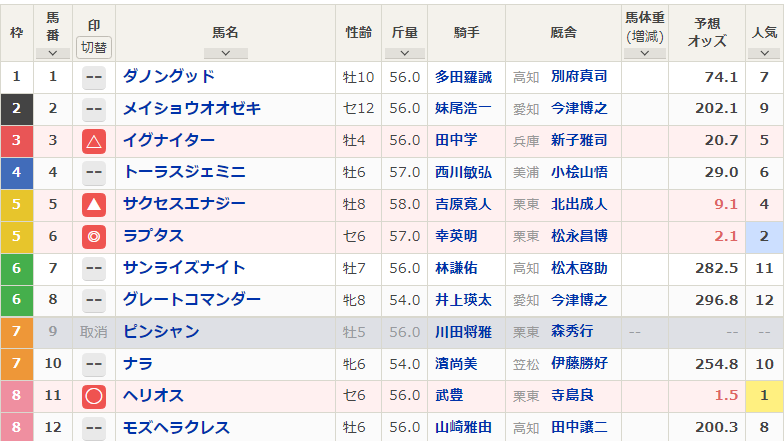Open horse page ラプタス
784x441 pixels.
tap(154, 236)
